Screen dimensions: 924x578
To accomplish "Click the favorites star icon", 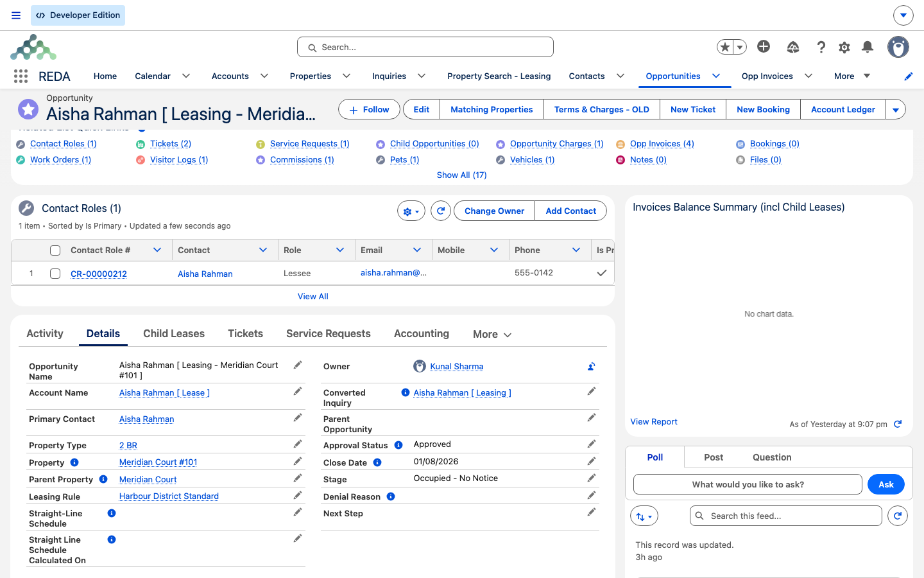I will [725, 47].
